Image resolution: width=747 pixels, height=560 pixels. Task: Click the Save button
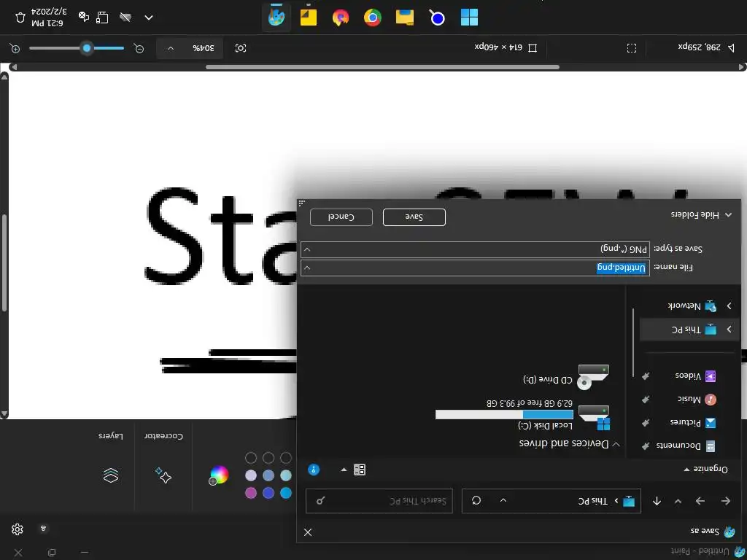click(x=414, y=217)
